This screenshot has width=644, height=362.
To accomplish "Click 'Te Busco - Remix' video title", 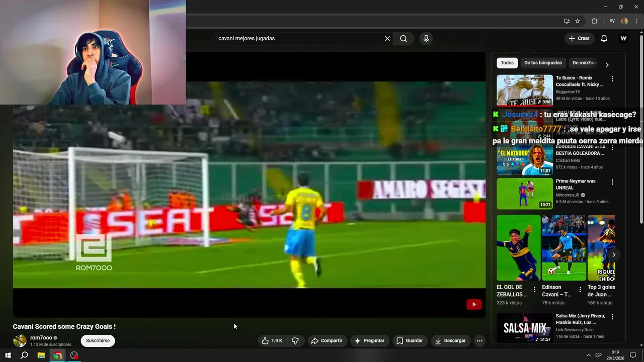I will (x=579, y=81).
